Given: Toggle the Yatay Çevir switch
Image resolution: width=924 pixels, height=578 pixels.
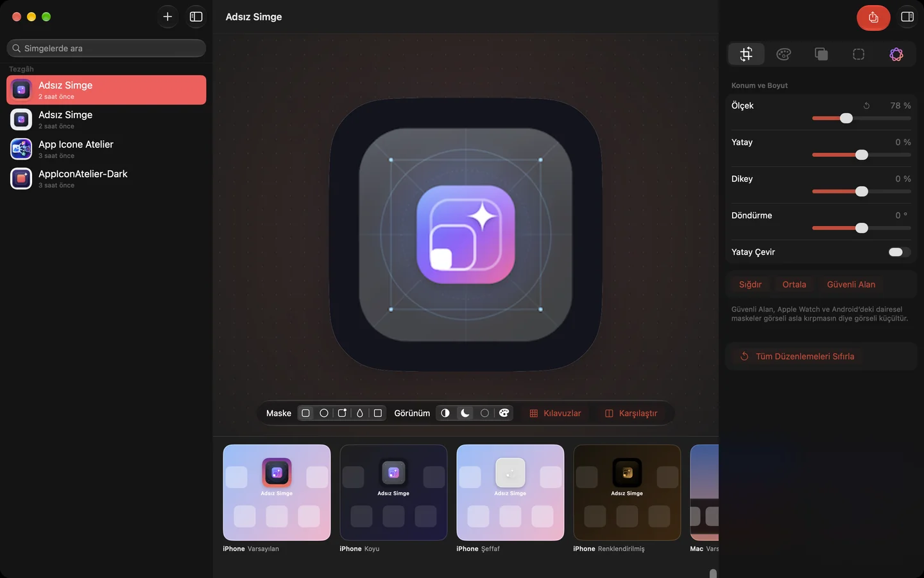Looking at the screenshot, I should (x=899, y=252).
